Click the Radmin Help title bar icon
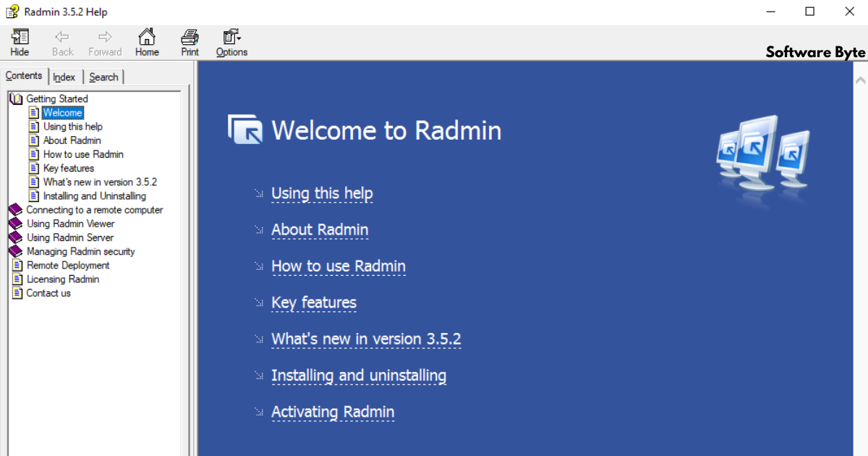Image resolution: width=868 pixels, height=456 pixels. point(12,12)
